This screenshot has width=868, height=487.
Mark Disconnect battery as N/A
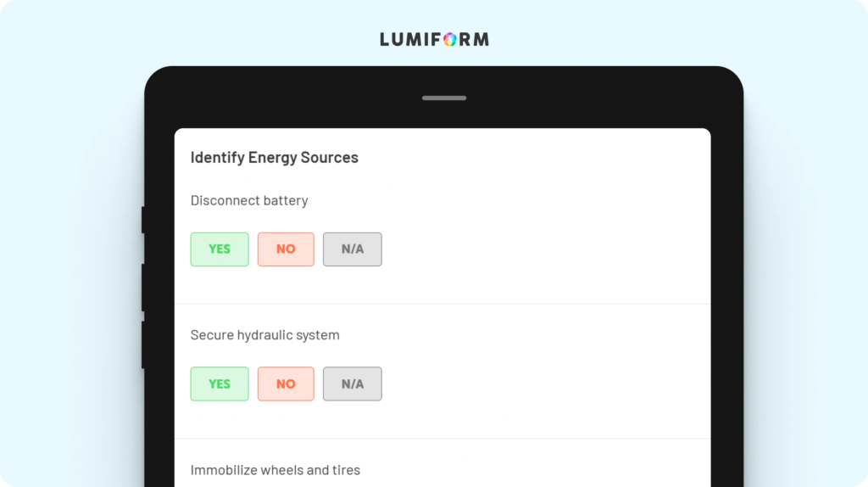click(353, 249)
